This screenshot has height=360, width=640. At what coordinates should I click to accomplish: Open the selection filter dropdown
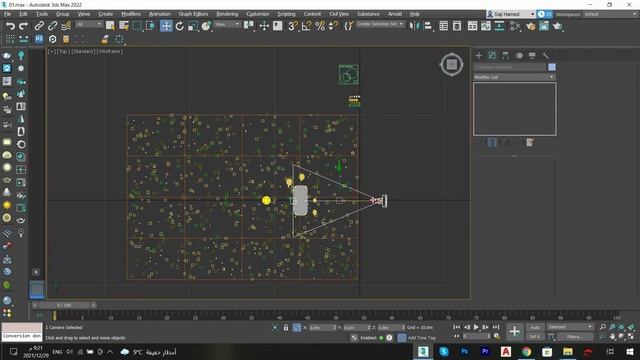tap(89, 24)
